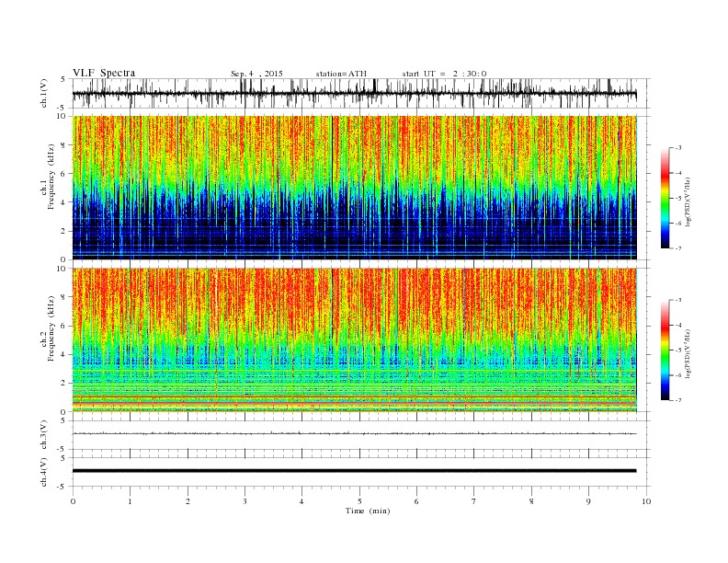Click the "station=ATH" header label
Screen dimensions: 728x563
point(341,74)
